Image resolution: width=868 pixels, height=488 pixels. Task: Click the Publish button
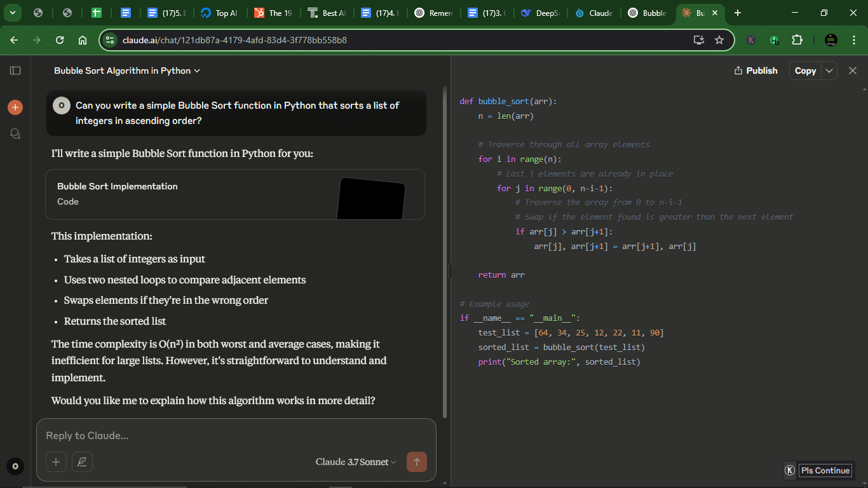click(x=756, y=71)
